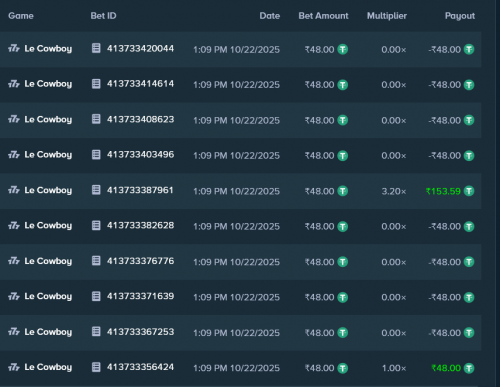
Task: Select -₹48.00 payout in row 413733382628
Action: click(444, 227)
